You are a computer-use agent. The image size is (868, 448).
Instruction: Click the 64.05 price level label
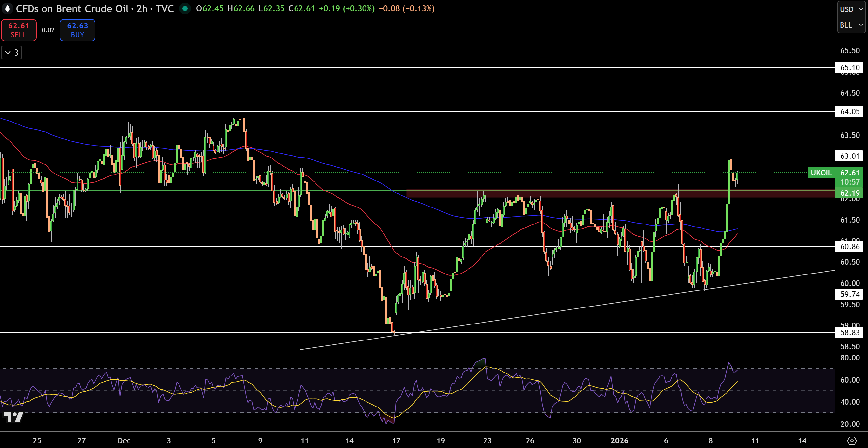click(x=849, y=111)
